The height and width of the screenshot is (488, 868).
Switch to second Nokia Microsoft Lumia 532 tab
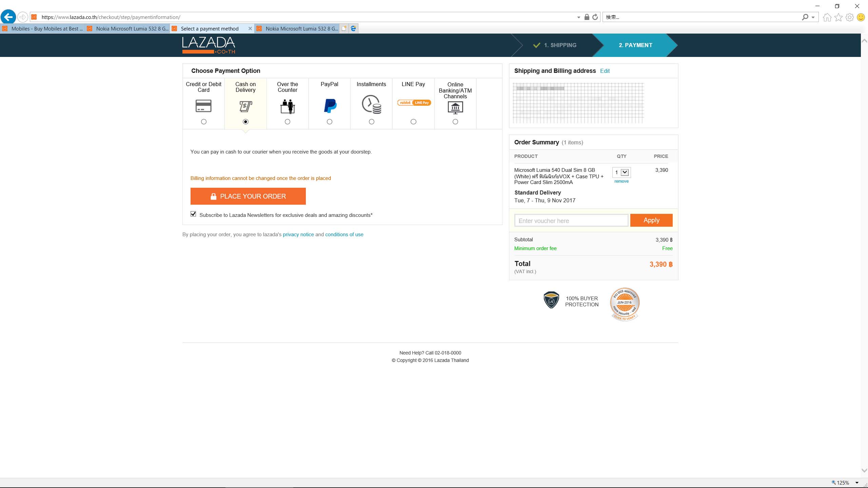[127, 28]
